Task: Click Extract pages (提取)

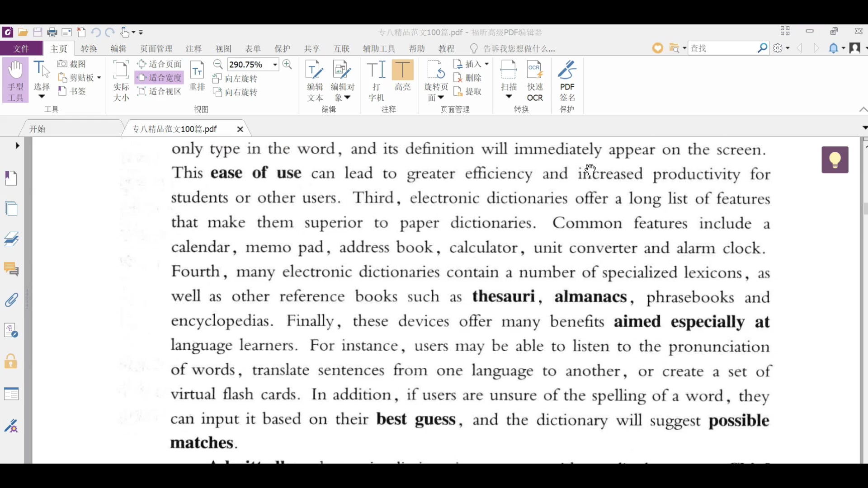Action: click(x=468, y=91)
